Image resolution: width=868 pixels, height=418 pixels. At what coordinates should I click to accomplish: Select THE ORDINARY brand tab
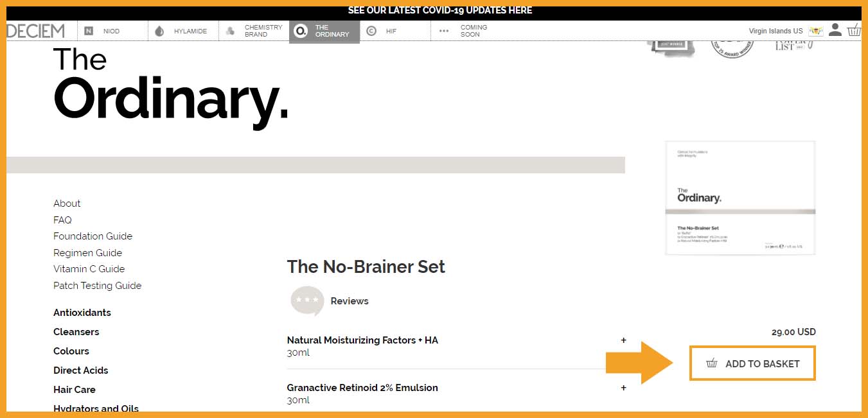(324, 31)
